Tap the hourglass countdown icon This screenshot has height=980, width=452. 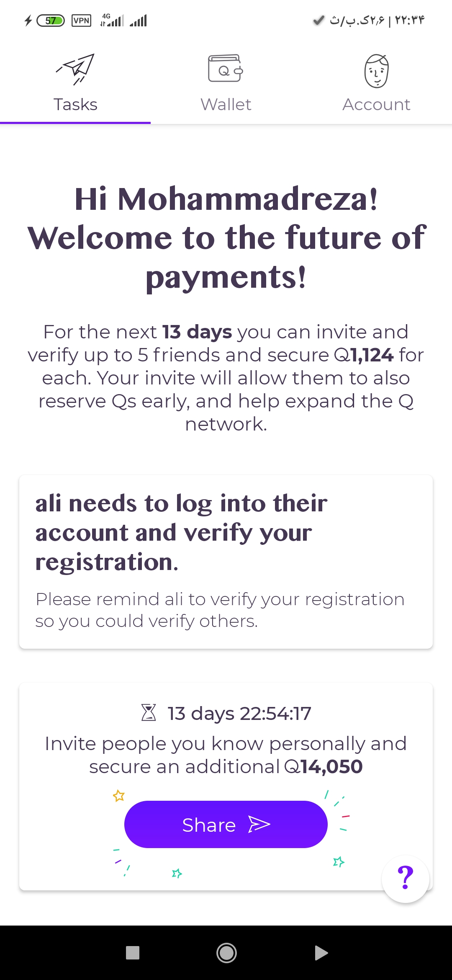point(149,713)
